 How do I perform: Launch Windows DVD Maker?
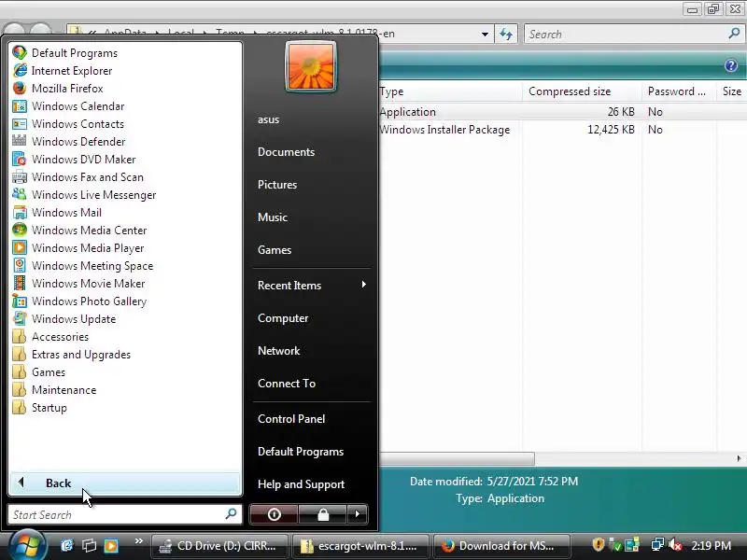[x=74, y=160]
